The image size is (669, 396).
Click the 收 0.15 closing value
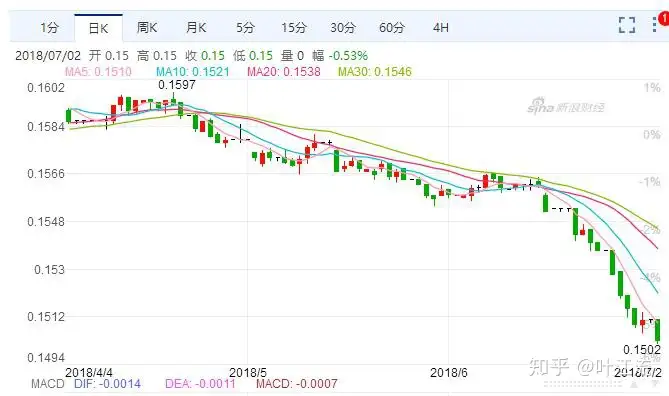(205, 56)
